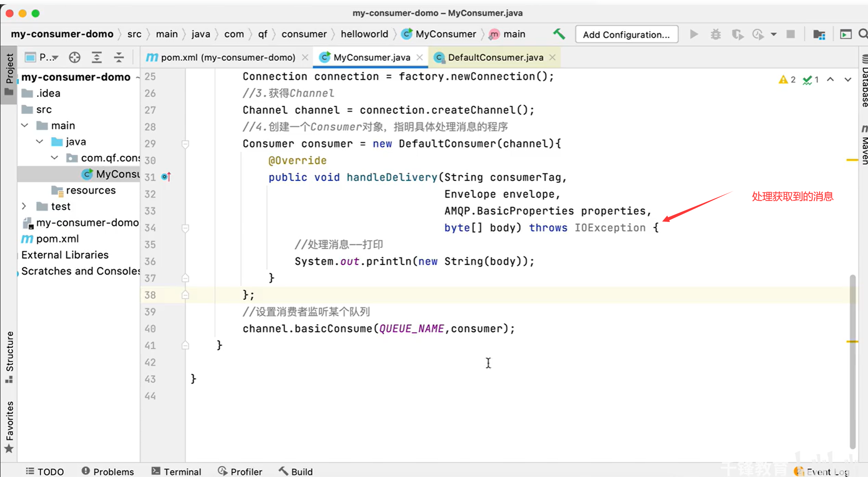Open the Terminal tool window
868x477 pixels.
coord(176,471)
